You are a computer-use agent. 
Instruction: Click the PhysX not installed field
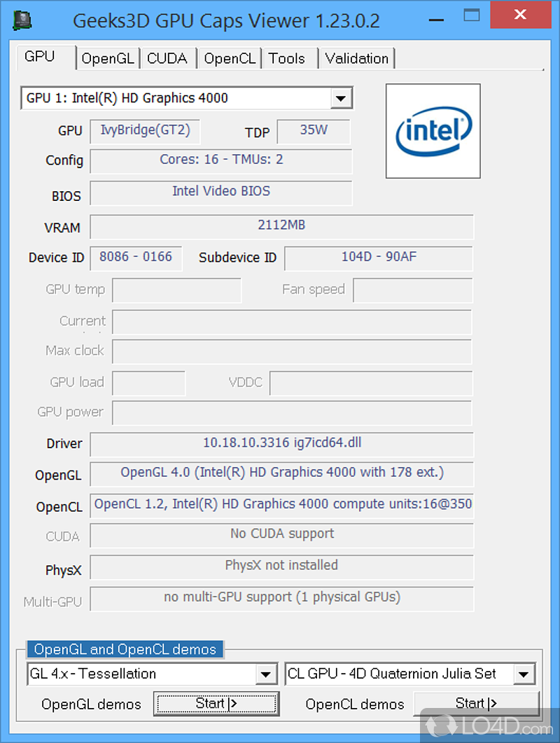click(x=281, y=567)
